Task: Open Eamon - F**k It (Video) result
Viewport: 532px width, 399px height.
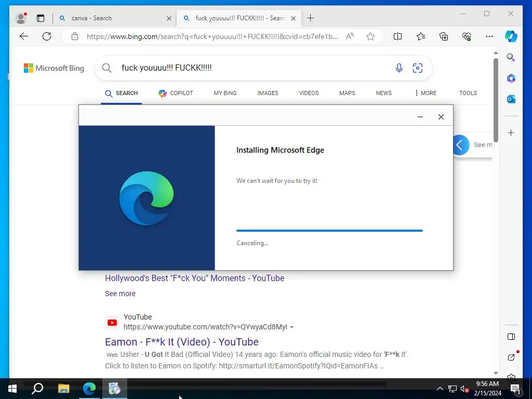Action: [181, 342]
